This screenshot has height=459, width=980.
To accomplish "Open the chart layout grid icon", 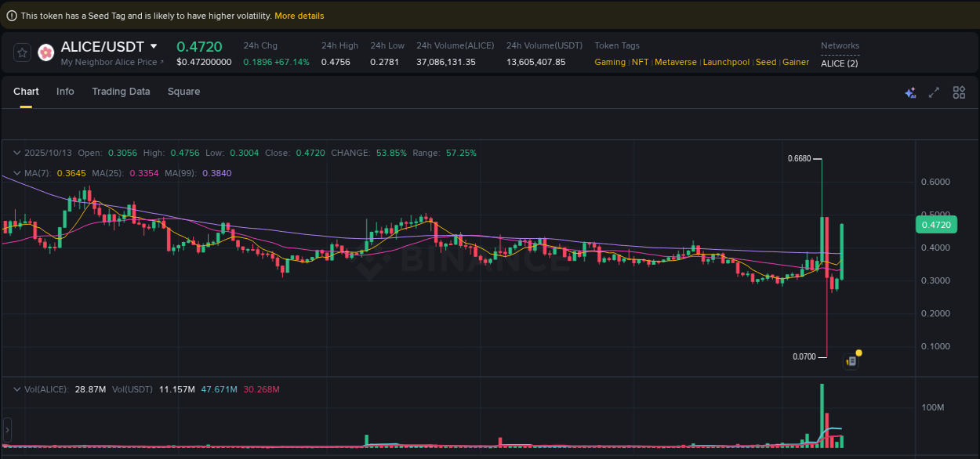I will tap(959, 92).
